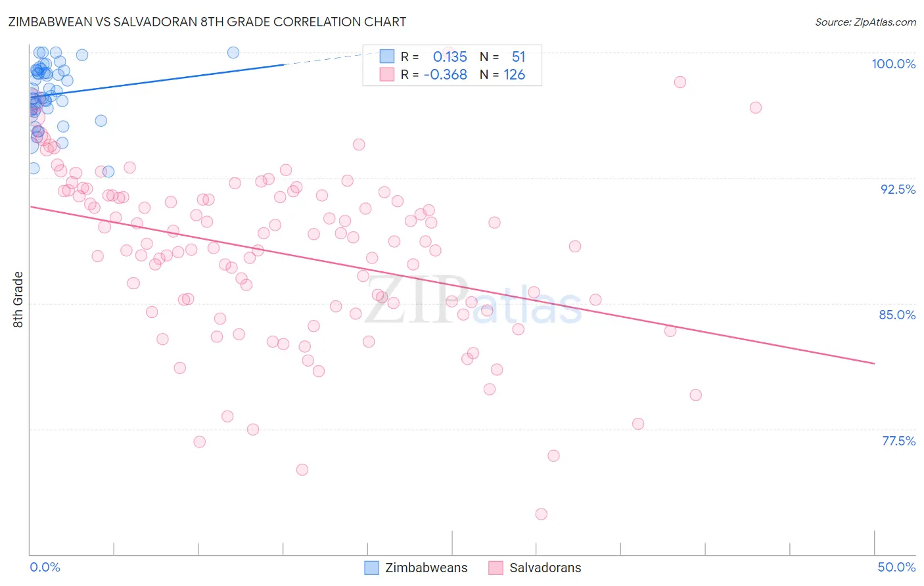Click the pink swatch in the R/N stats box
Viewport: 924px width, 586px height.
[x=387, y=74]
